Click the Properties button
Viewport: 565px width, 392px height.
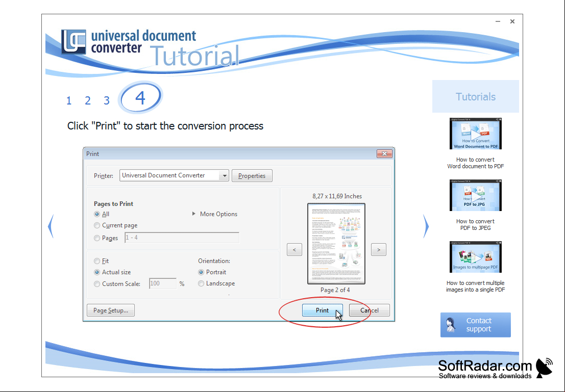[x=252, y=176]
